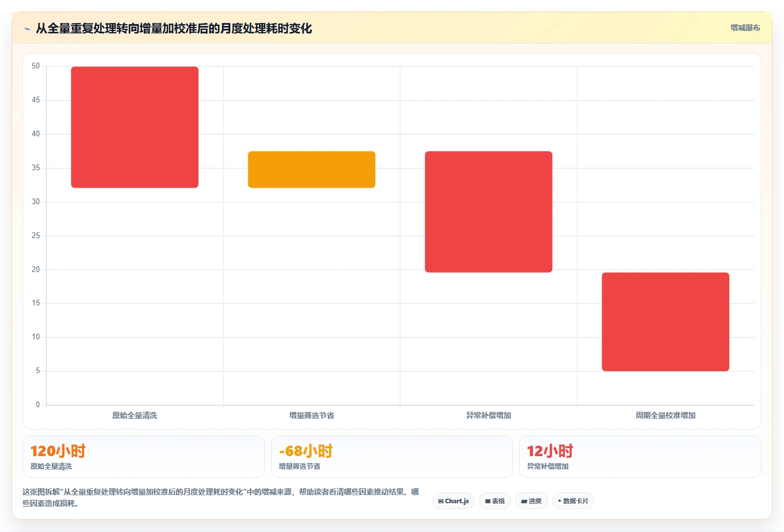Viewport: 784px width, 532px height.
Task: Click the 增量筛选节省 caption under -68小时
Action: (300, 466)
